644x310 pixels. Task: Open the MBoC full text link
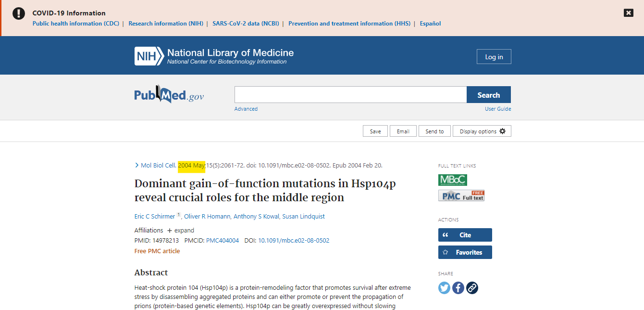(x=453, y=180)
